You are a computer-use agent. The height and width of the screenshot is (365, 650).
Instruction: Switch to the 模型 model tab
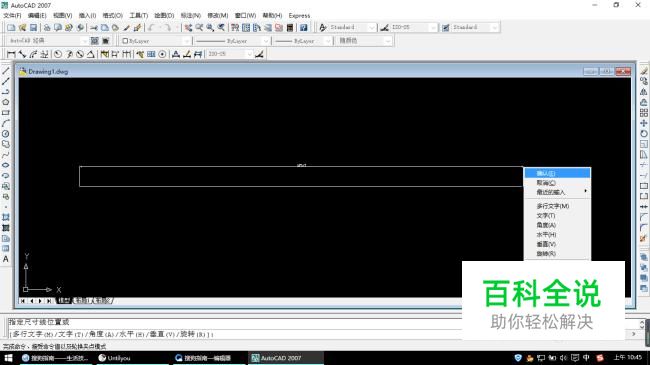pyautogui.click(x=64, y=301)
